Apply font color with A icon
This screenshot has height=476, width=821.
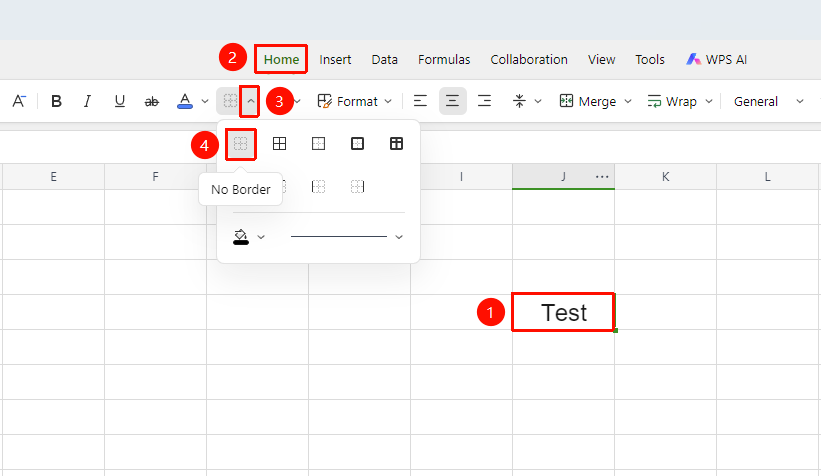pyautogui.click(x=185, y=101)
